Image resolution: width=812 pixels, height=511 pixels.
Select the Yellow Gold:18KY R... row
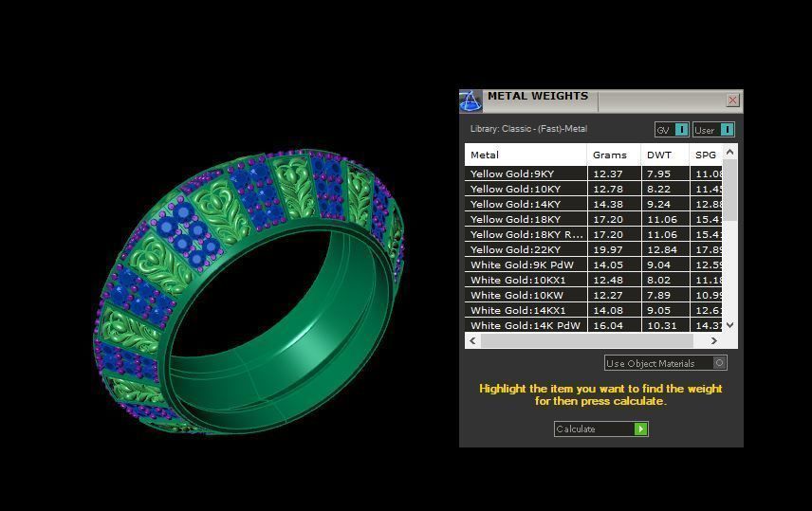click(x=594, y=234)
